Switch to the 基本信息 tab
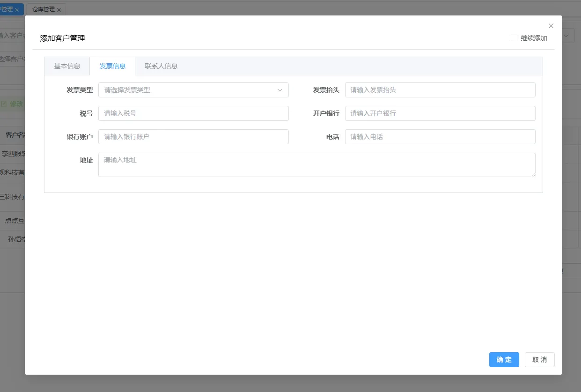The height and width of the screenshot is (392, 581). point(67,66)
